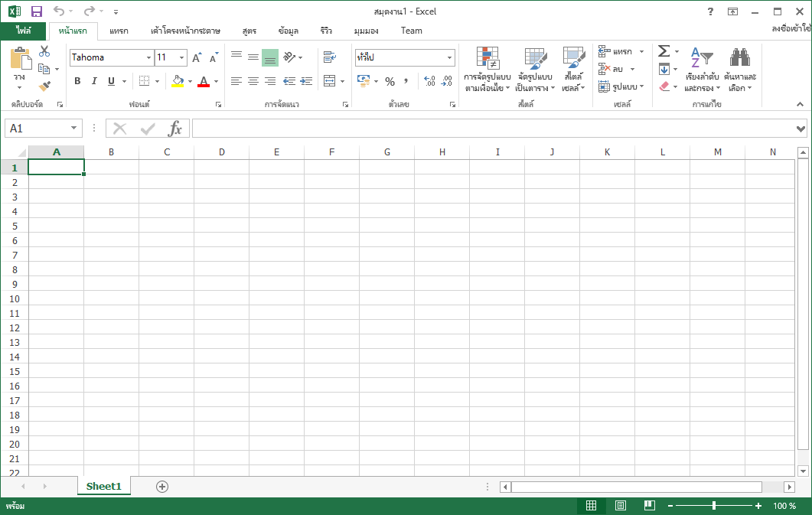The width and height of the screenshot is (812, 515).
Task: Open the Tahoma font name dropdown
Action: pyautogui.click(x=148, y=57)
